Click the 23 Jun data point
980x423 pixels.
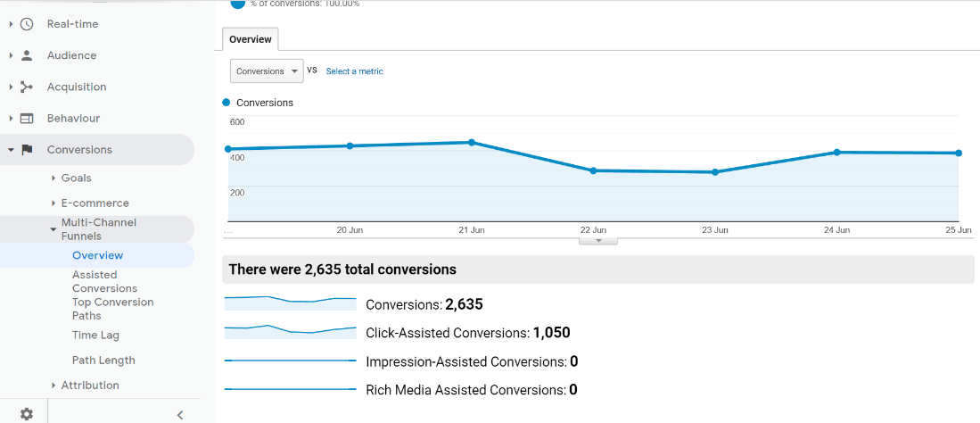(715, 172)
